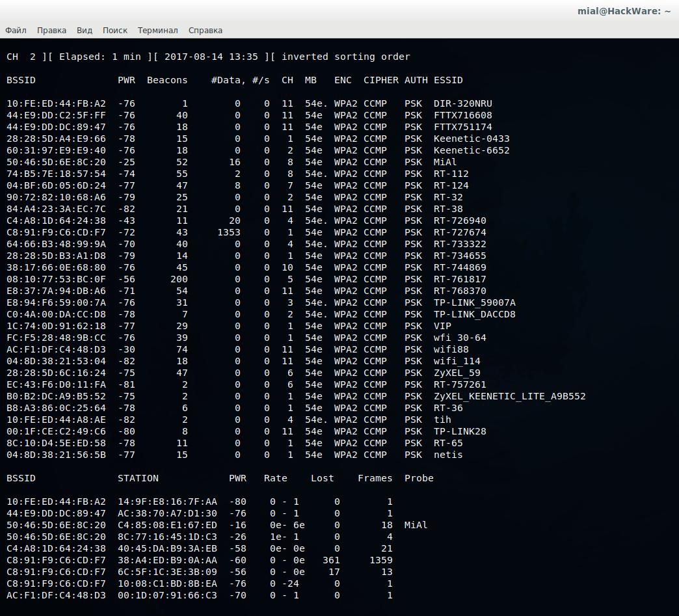Select the 1353 data count value
This screenshot has width=679, height=616.
(x=228, y=232)
